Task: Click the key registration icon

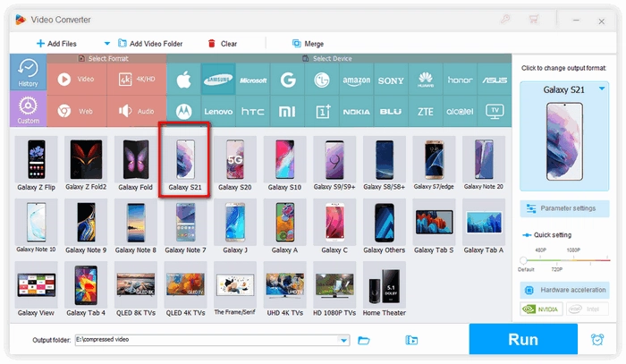Action: pyautogui.click(x=505, y=19)
